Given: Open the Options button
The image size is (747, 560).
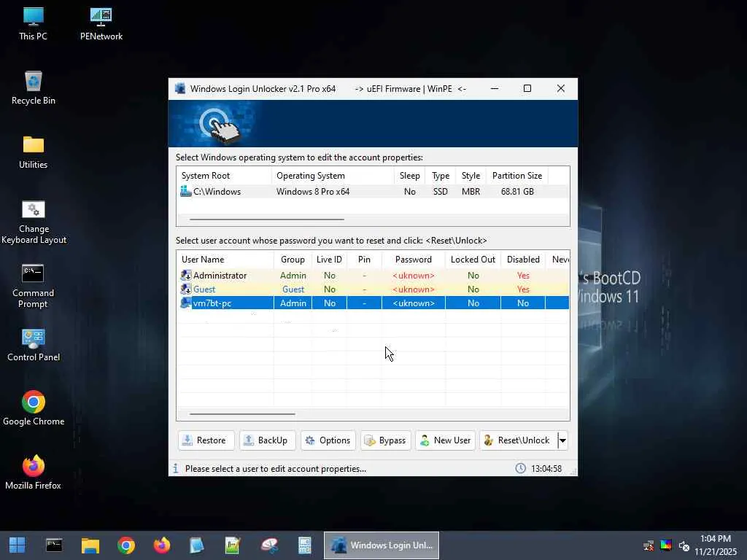Looking at the screenshot, I should [x=328, y=440].
